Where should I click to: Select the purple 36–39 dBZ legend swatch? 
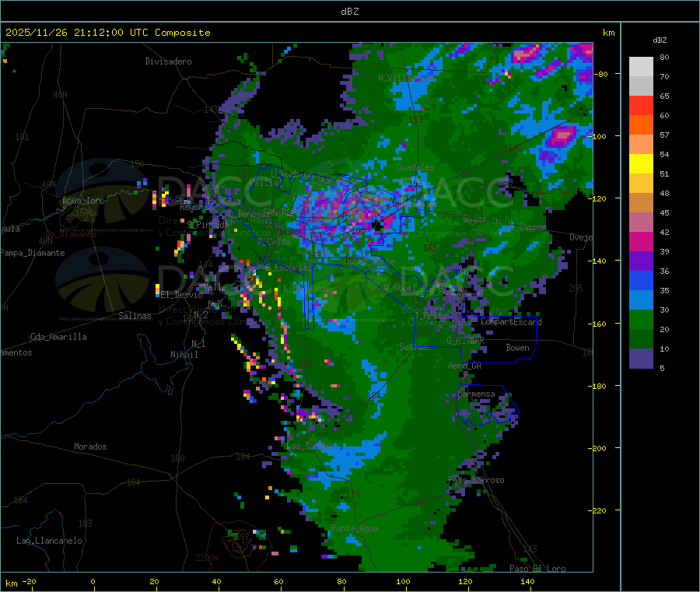pyautogui.click(x=641, y=261)
